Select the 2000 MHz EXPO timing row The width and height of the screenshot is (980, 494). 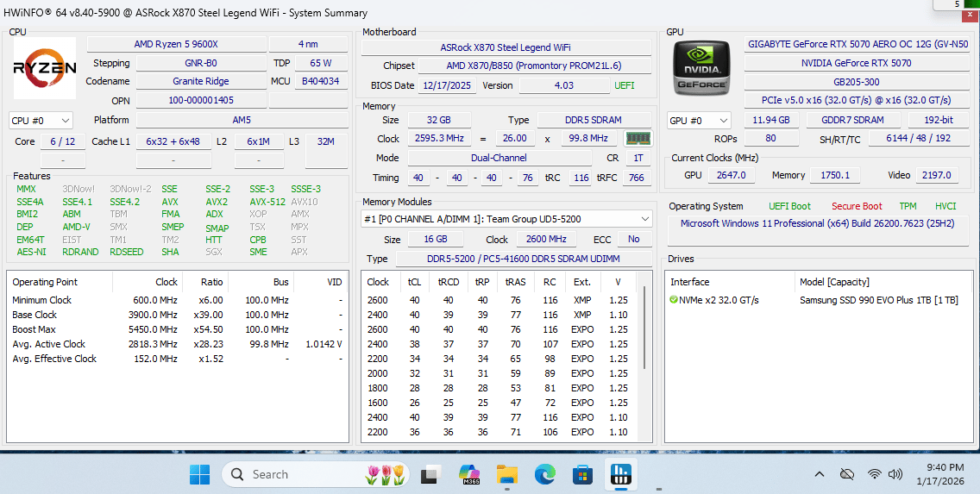500,373
